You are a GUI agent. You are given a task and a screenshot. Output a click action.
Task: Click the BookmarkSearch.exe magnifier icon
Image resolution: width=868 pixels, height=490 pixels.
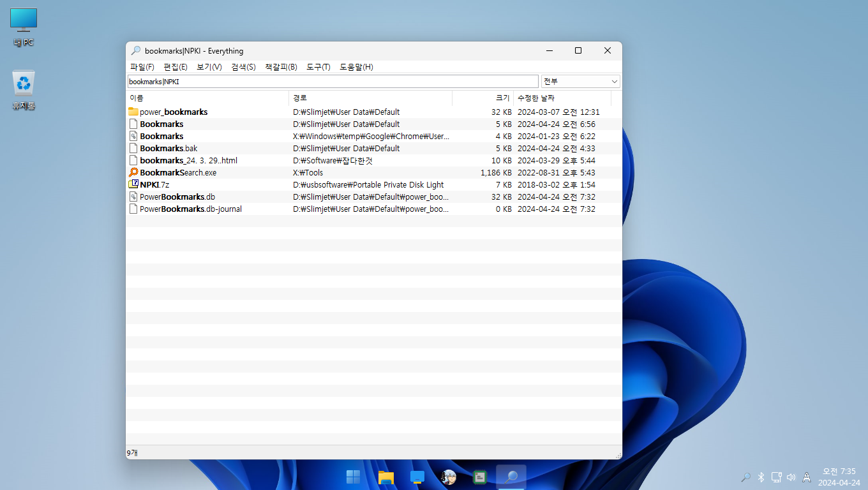point(133,172)
